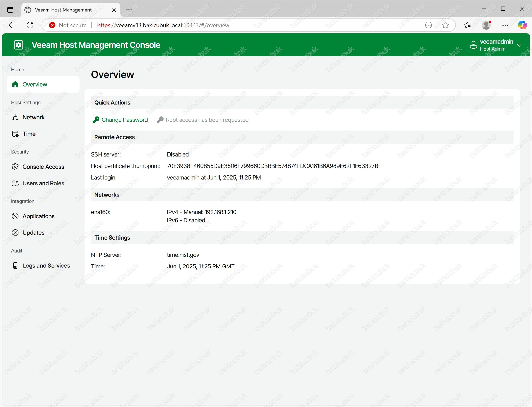Add page to favorites star icon
The image size is (532, 407).
click(445, 25)
